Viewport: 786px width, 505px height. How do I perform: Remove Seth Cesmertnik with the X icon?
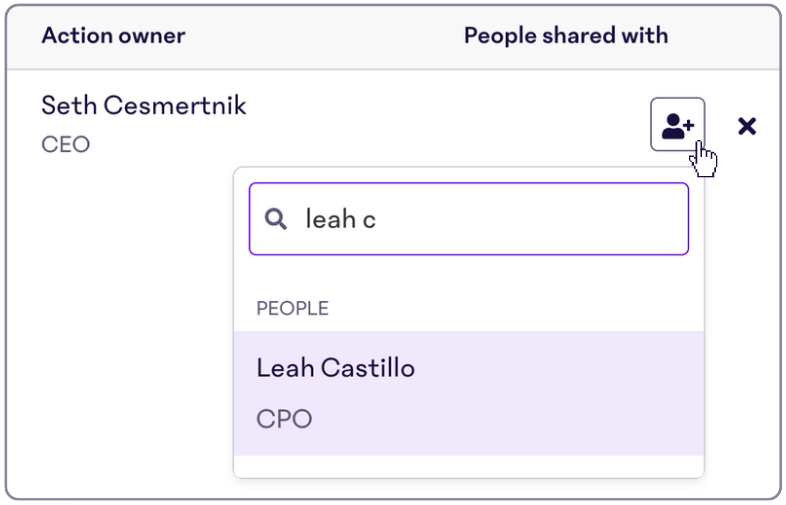[x=747, y=126]
